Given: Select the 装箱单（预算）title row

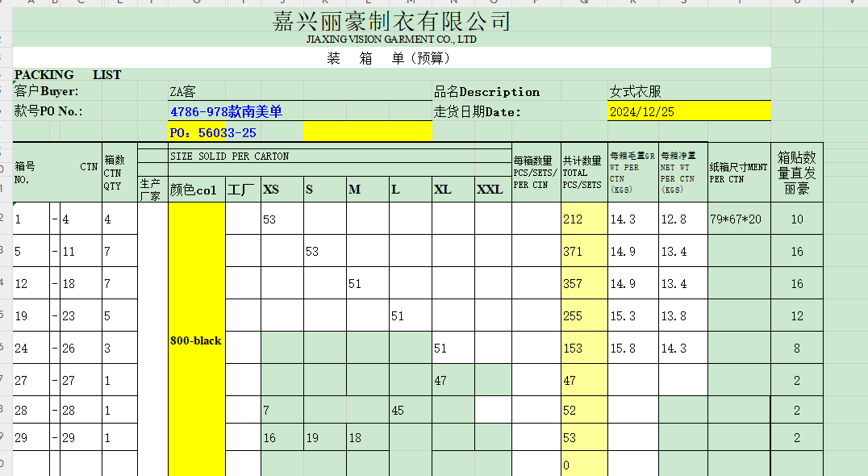Looking at the screenshot, I should point(391,58).
